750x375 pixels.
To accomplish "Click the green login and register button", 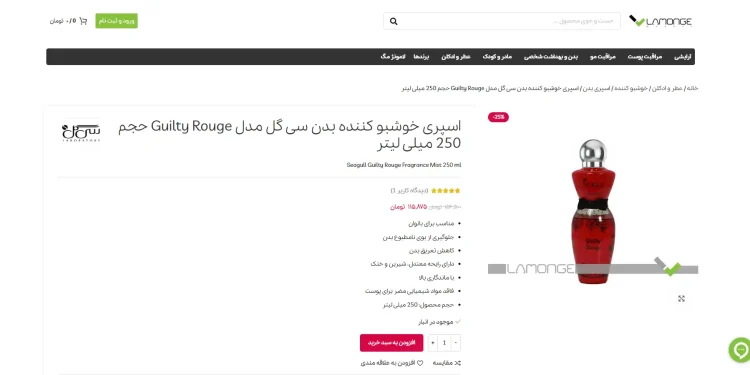I will pyautogui.click(x=117, y=21).
